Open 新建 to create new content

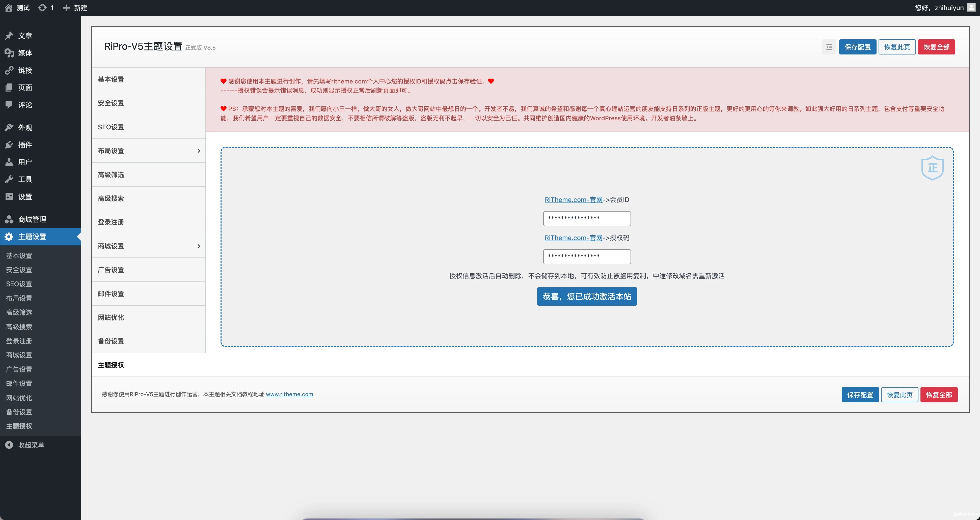[75, 8]
